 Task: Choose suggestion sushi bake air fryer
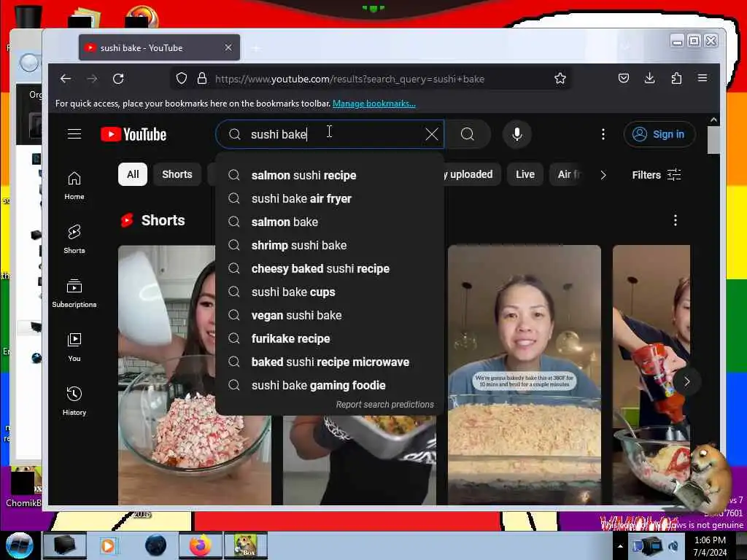(x=330, y=198)
